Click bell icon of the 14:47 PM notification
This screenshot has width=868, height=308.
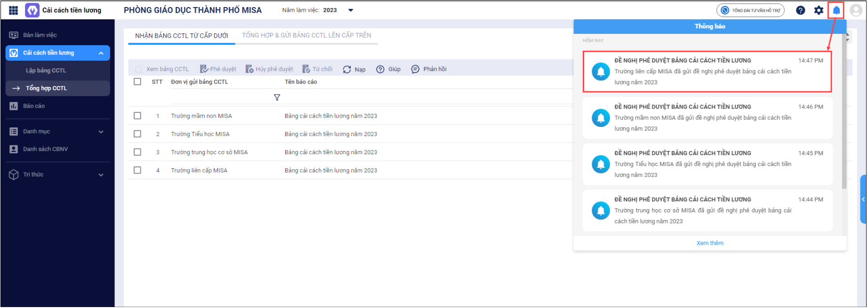coord(601,71)
